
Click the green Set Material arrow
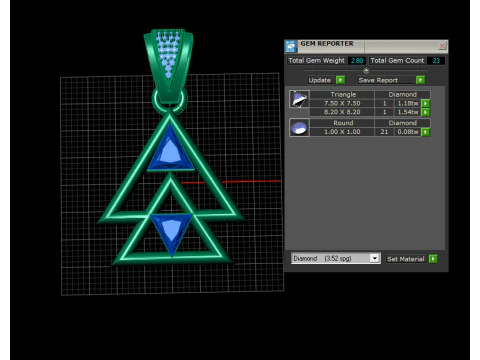pos(433,259)
